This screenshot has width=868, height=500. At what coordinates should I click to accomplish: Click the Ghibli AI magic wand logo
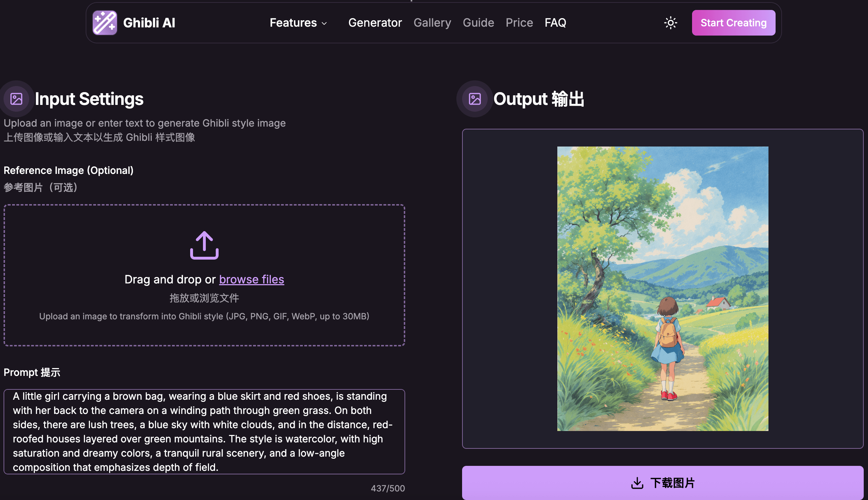[x=105, y=23]
